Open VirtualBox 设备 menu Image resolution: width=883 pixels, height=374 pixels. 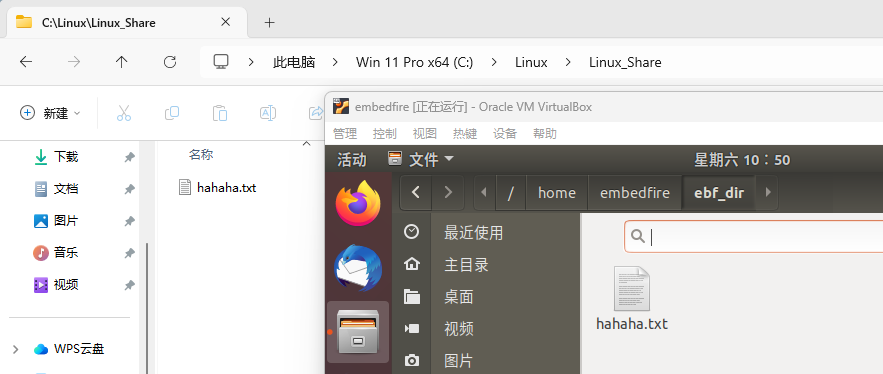(x=505, y=133)
